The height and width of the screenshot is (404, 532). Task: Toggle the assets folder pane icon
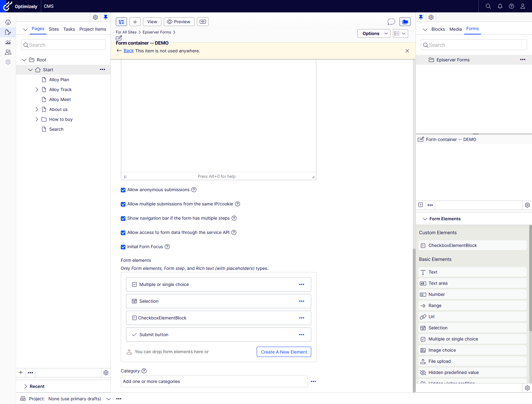point(405,22)
